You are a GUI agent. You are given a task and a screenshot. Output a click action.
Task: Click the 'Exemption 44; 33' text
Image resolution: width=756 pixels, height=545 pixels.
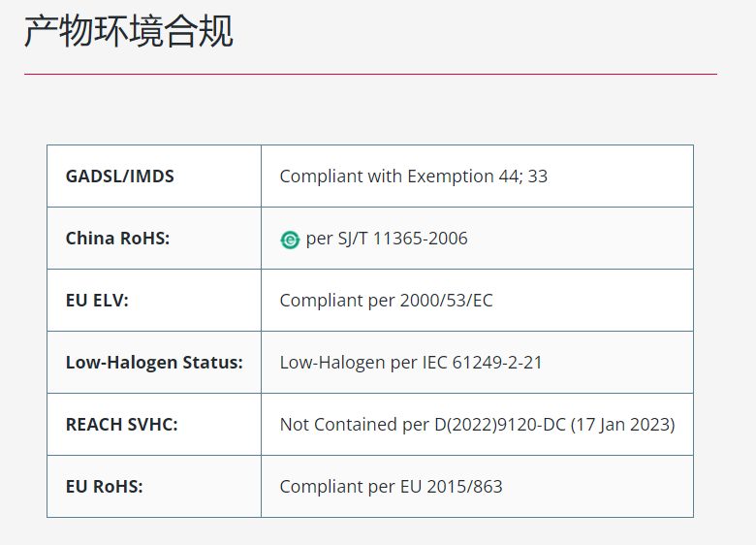tap(477, 176)
